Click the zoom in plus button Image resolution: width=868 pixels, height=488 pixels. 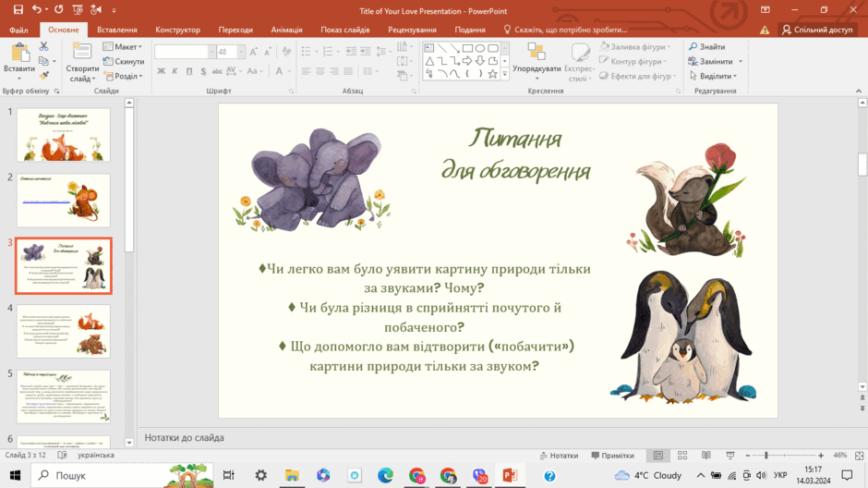820,456
